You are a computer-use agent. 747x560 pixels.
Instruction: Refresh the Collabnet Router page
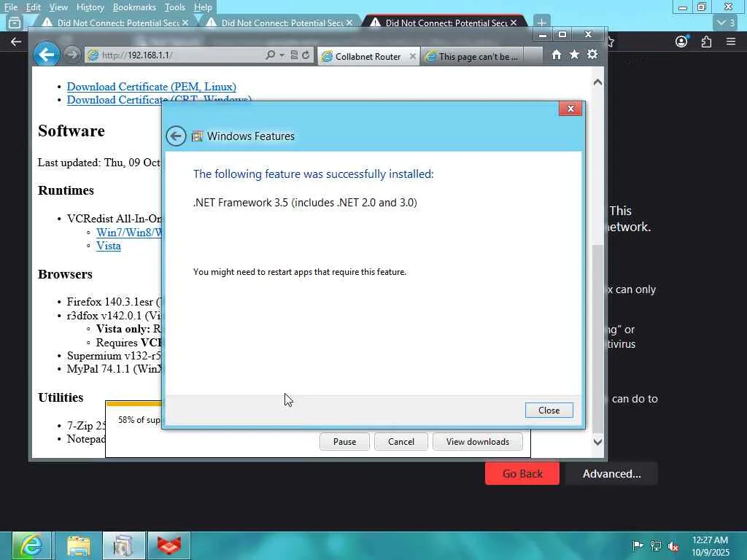click(x=306, y=55)
